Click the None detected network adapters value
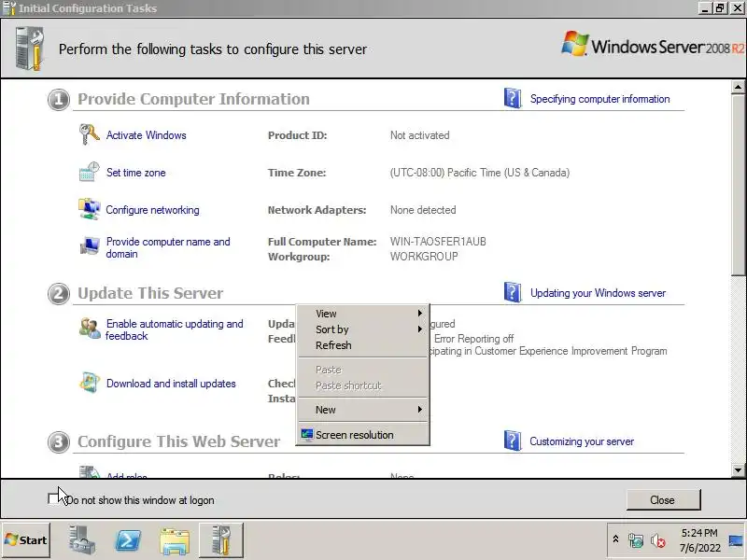Screen dimensions: 747x560 (x=423, y=210)
